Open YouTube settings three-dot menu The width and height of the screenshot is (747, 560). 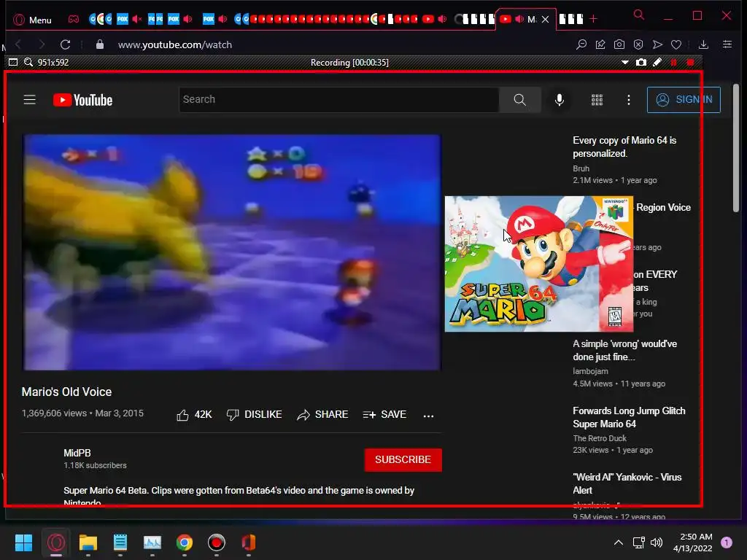(x=628, y=99)
